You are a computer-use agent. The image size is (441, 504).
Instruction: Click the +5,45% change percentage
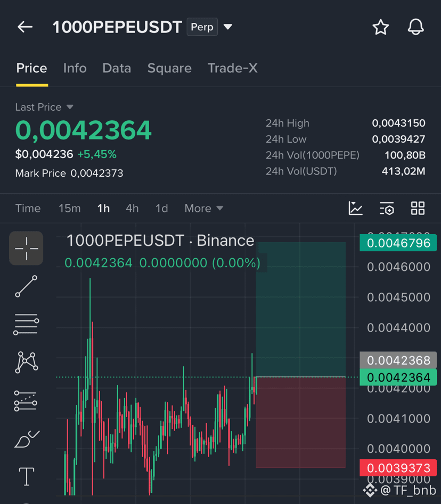97,154
